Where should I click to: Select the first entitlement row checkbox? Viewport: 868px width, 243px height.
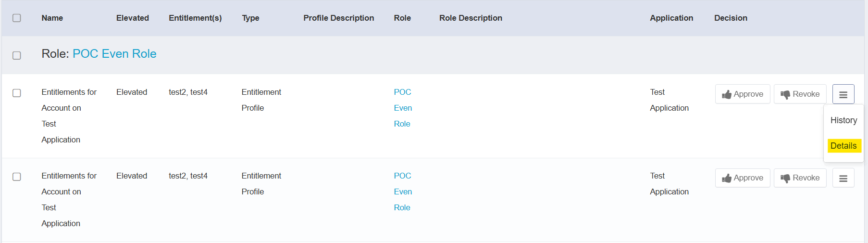click(17, 93)
